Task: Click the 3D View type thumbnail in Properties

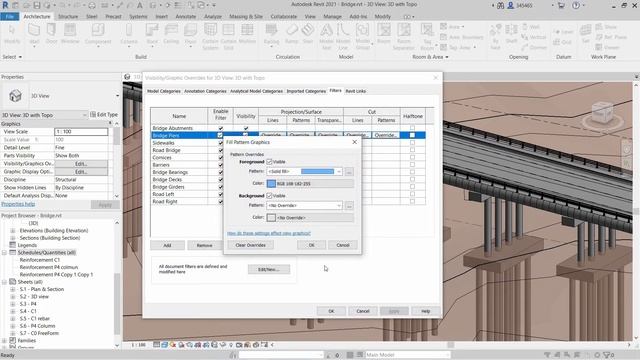Action: click(x=15, y=96)
